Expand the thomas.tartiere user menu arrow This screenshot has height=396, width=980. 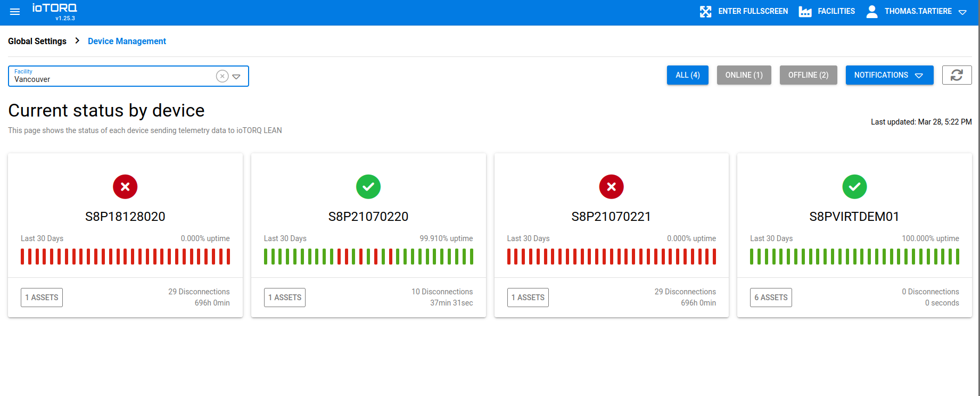click(x=962, y=12)
